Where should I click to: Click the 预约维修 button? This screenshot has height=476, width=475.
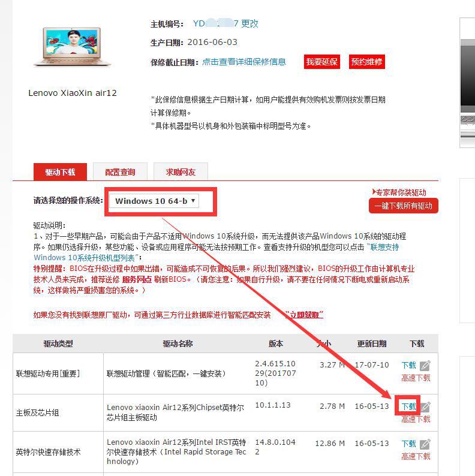(x=366, y=62)
